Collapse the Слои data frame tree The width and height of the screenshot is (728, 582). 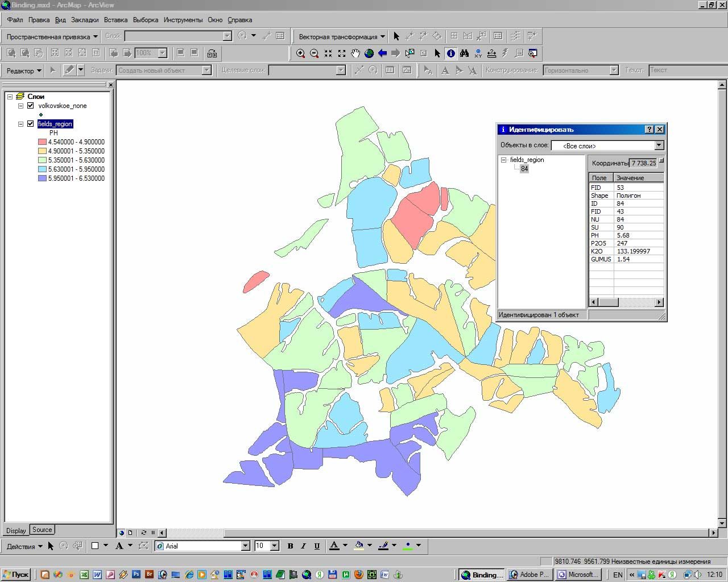(10, 97)
